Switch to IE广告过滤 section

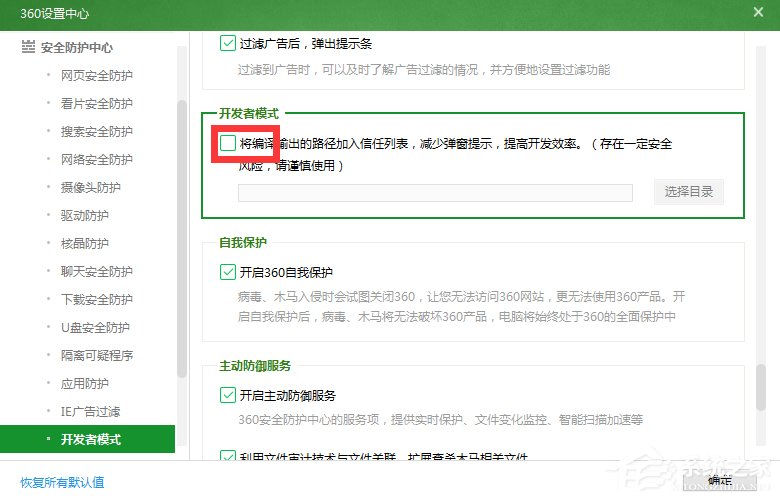(90, 411)
